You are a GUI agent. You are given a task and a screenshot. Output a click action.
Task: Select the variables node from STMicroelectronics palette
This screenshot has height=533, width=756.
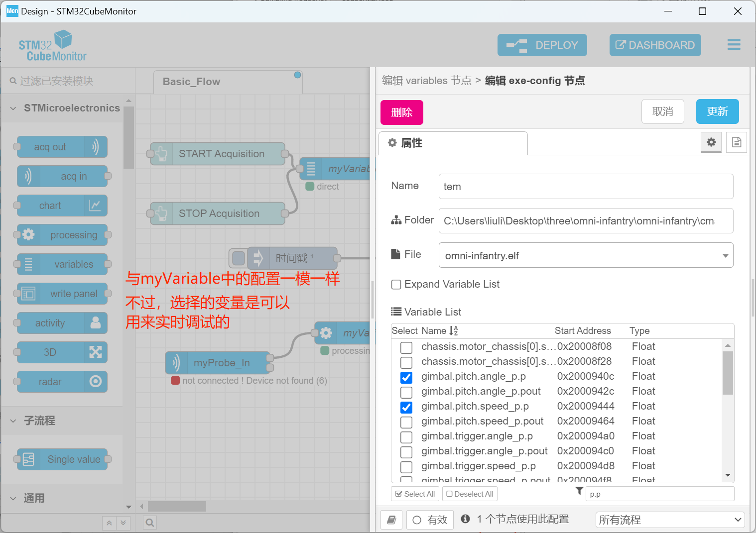point(63,264)
